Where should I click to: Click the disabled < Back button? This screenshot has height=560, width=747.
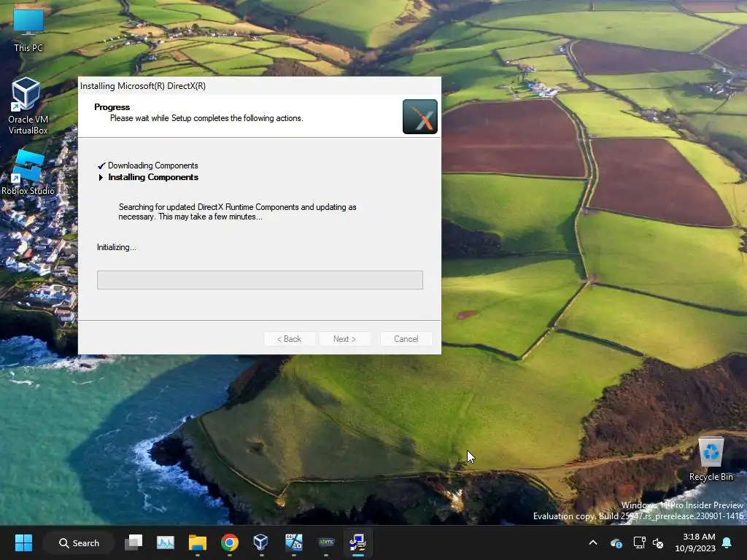coord(289,339)
